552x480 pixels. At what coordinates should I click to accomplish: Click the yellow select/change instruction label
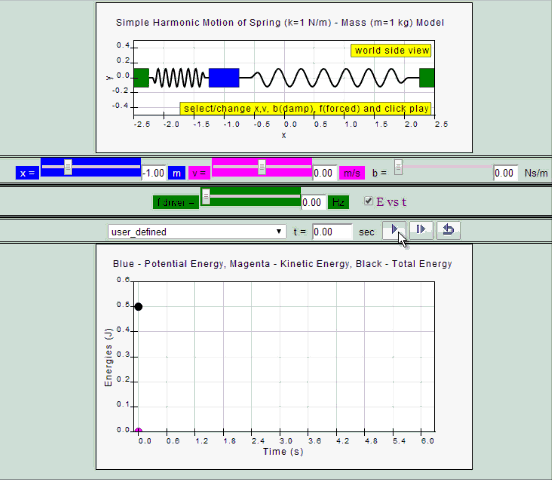coord(306,108)
